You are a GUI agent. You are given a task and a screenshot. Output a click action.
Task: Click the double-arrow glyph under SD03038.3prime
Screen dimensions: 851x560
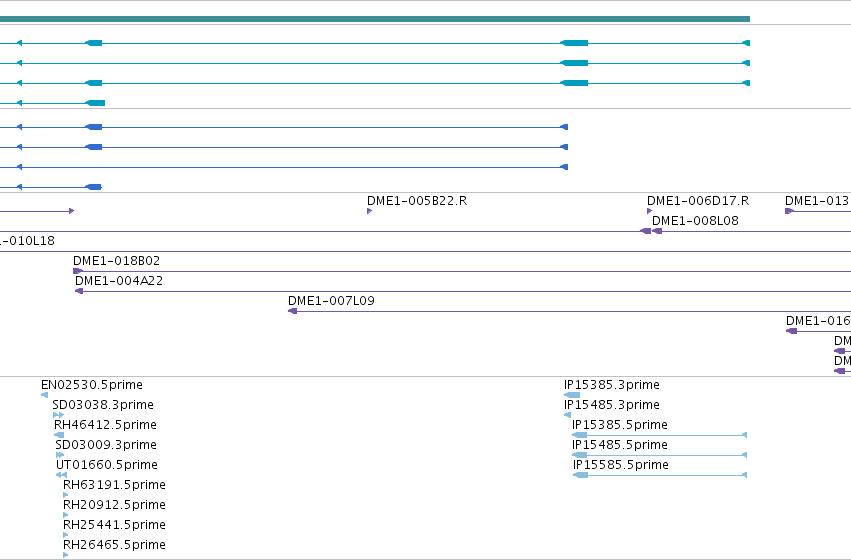58,415
